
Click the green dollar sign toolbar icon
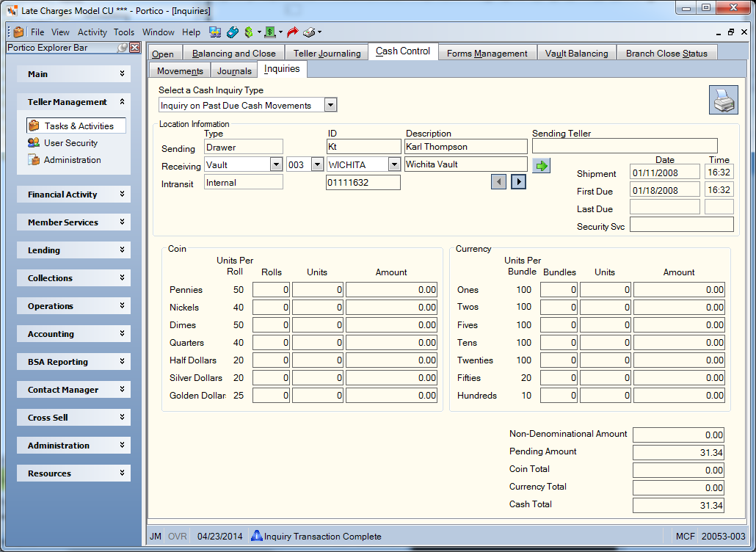pos(249,32)
